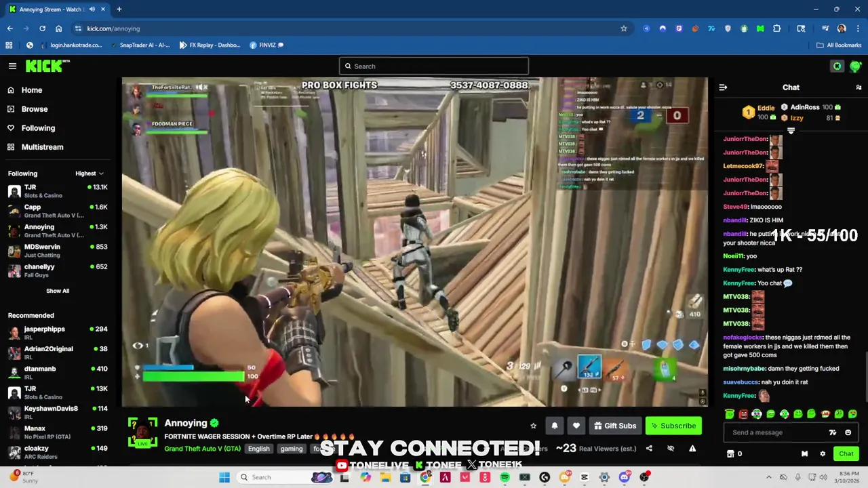
Task: Open TJR Slots & Casino channel with 13.1K viewers
Action: tap(58, 191)
